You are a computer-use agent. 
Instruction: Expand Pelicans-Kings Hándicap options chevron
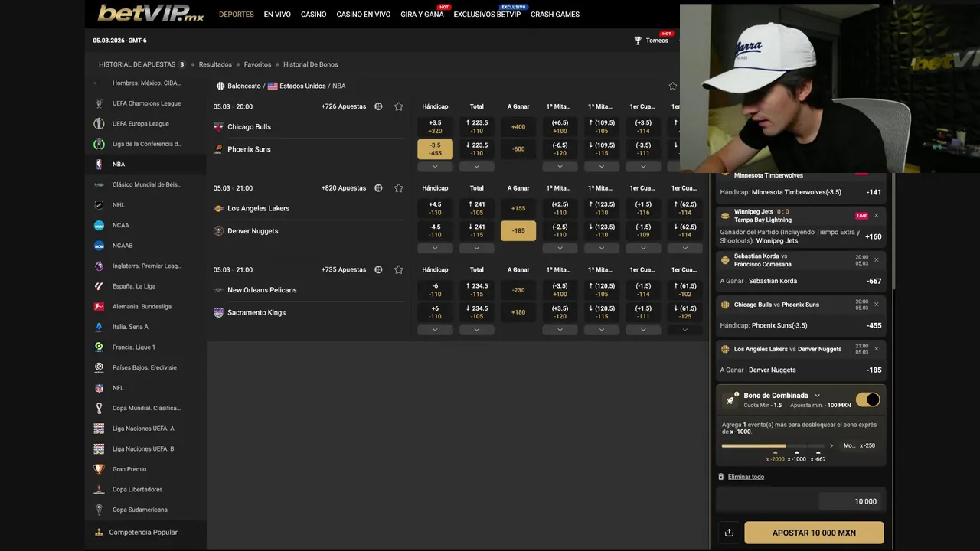point(435,330)
